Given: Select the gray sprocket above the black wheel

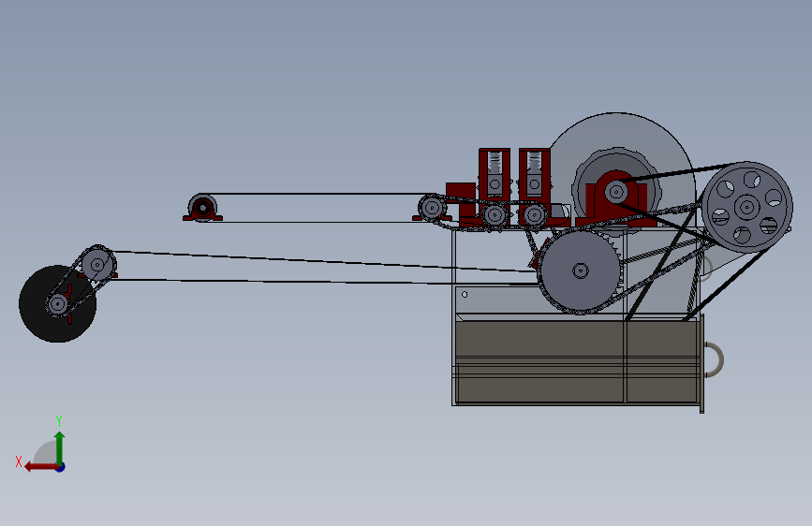Looking at the screenshot, I should click(96, 265).
